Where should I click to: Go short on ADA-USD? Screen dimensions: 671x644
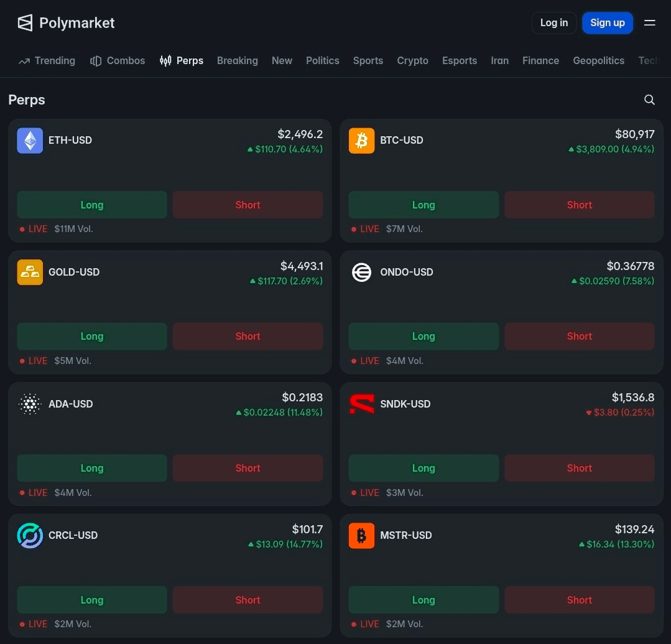point(248,468)
